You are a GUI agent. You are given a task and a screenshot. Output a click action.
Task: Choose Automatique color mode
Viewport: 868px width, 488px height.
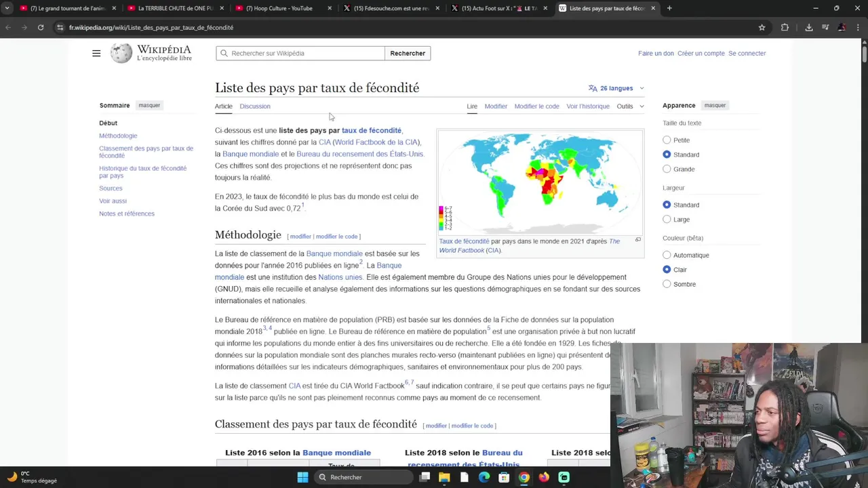tap(667, 255)
